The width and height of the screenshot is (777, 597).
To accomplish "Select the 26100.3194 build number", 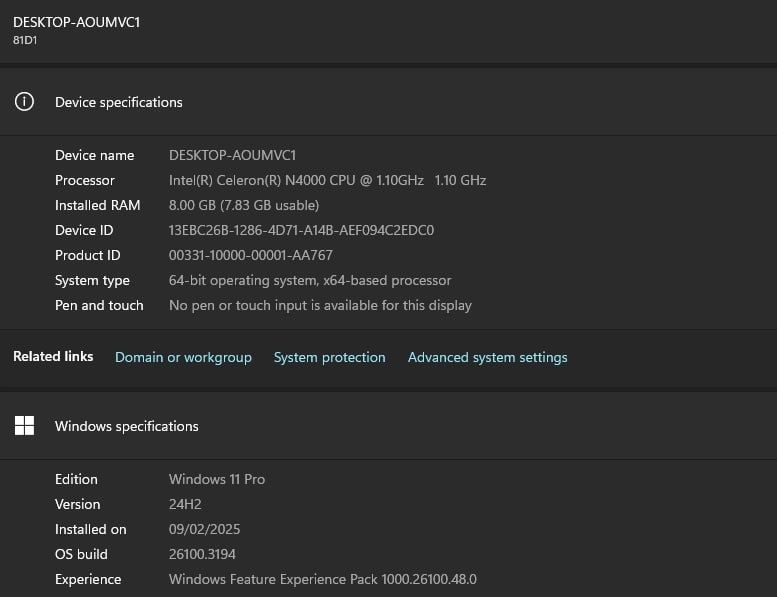I will pyautogui.click(x=202, y=554).
